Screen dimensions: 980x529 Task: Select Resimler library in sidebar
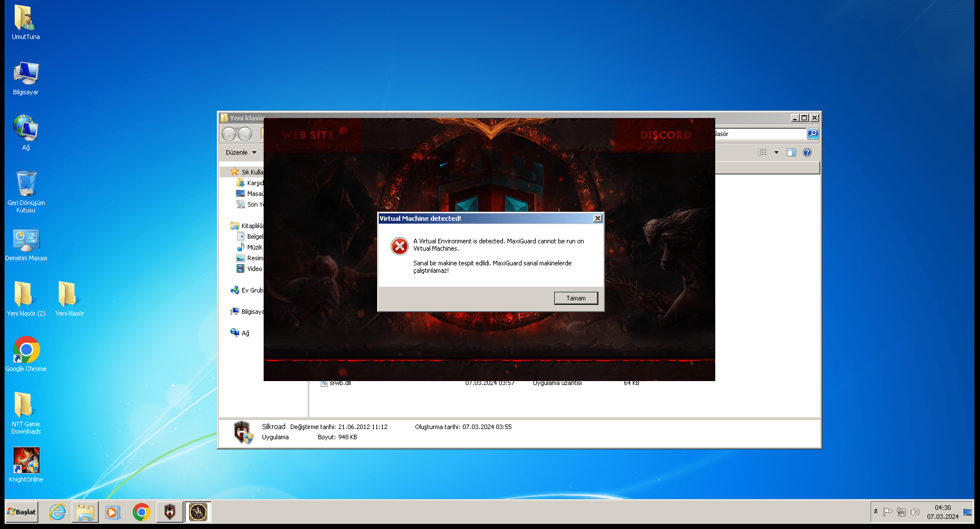click(x=250, y=258)
